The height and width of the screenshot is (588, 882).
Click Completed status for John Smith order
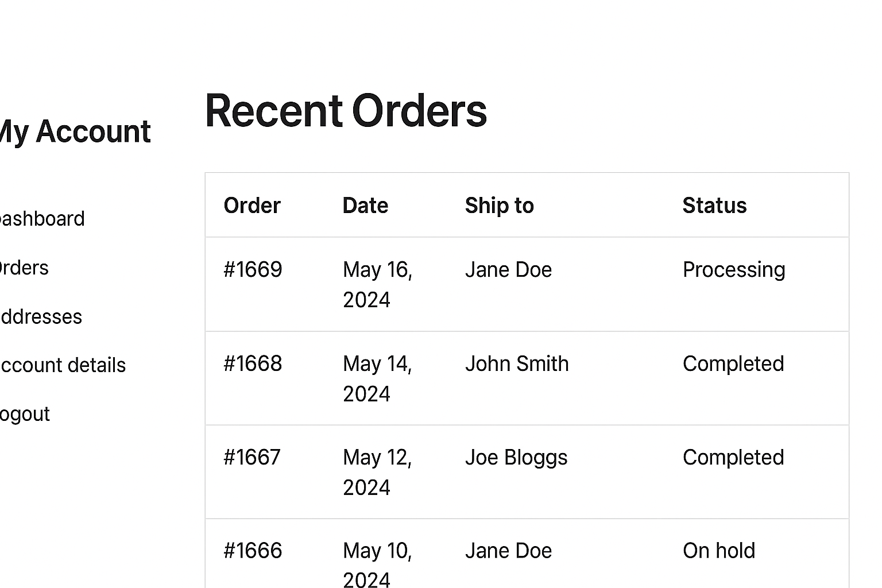pyautogui.click(x=733, y=363)
